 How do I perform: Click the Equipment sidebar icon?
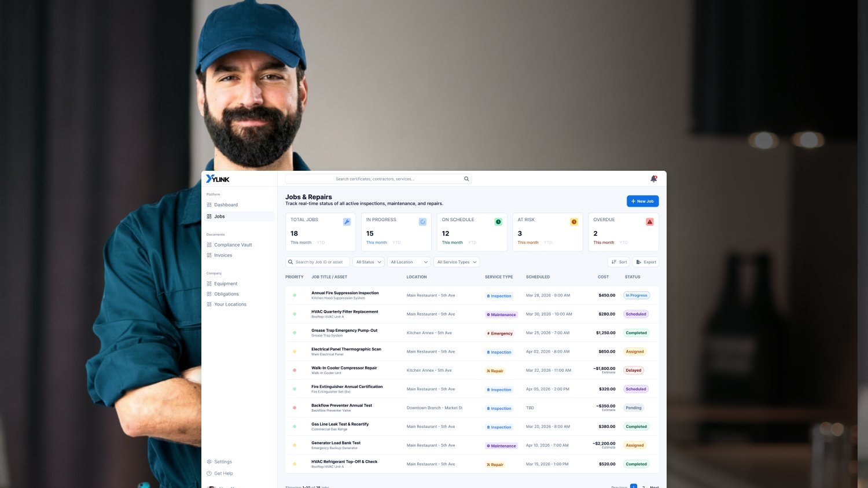209,284
